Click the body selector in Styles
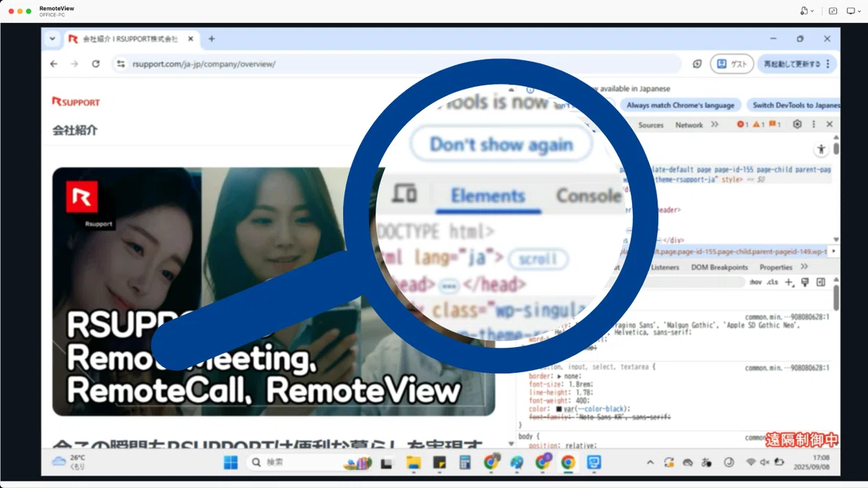 [527, 437]
